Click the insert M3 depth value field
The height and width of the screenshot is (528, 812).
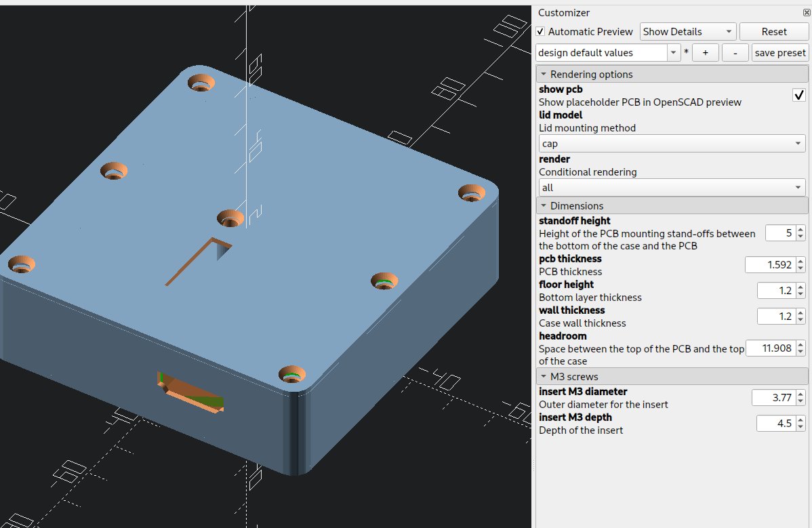click(x=776, y=423)
